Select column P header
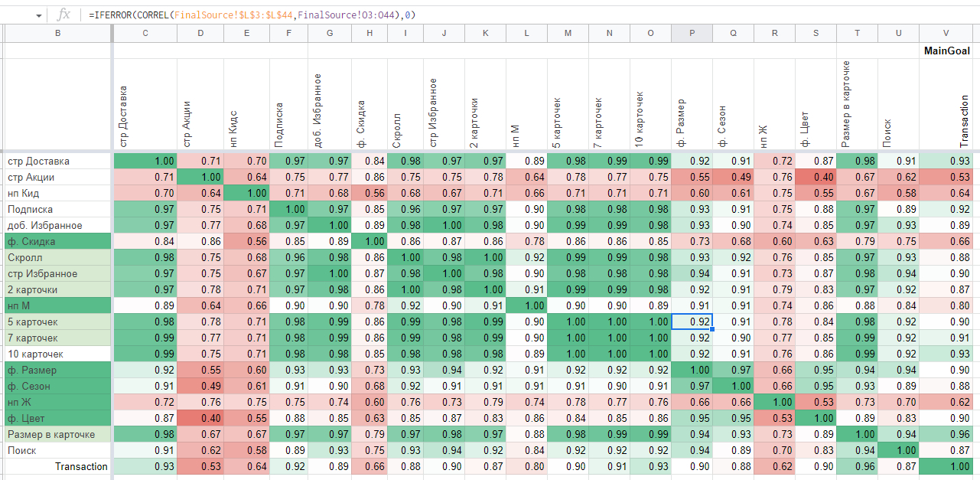 (x=692, y=33)
